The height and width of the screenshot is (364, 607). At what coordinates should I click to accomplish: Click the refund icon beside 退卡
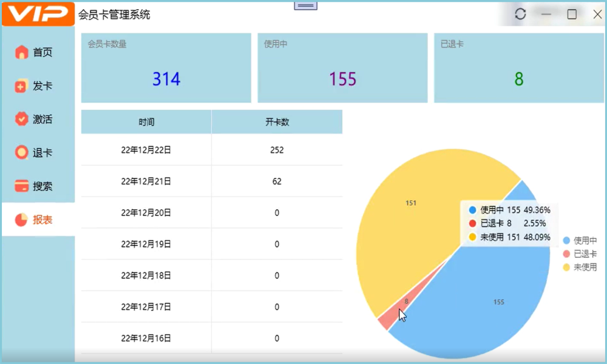click(x=21, y=152)
